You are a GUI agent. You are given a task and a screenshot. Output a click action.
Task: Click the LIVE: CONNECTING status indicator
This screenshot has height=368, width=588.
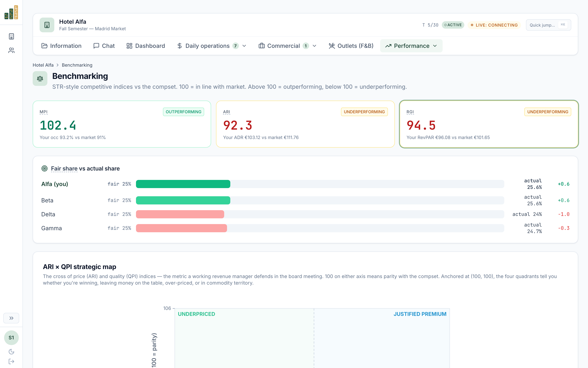pos(494,25)
